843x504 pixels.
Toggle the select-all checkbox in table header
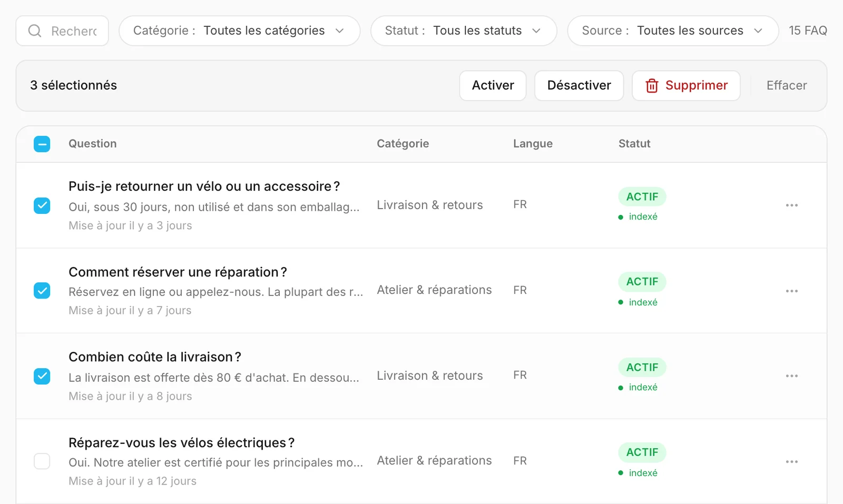coord(42,144)
